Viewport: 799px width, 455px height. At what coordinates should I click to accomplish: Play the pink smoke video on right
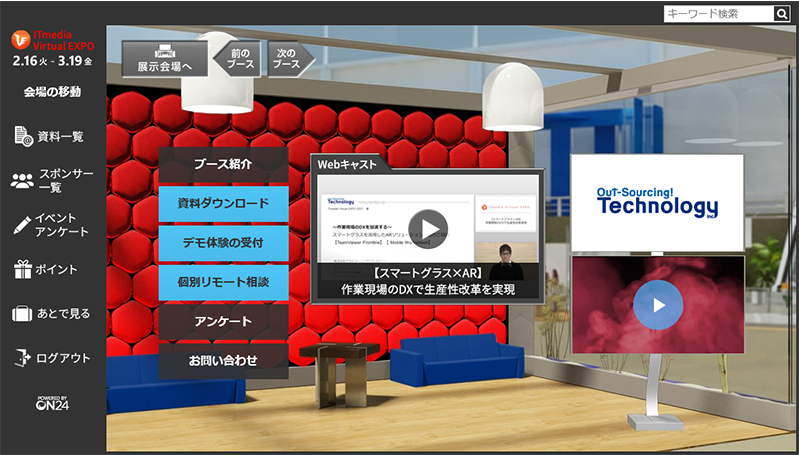pos(657,305)
